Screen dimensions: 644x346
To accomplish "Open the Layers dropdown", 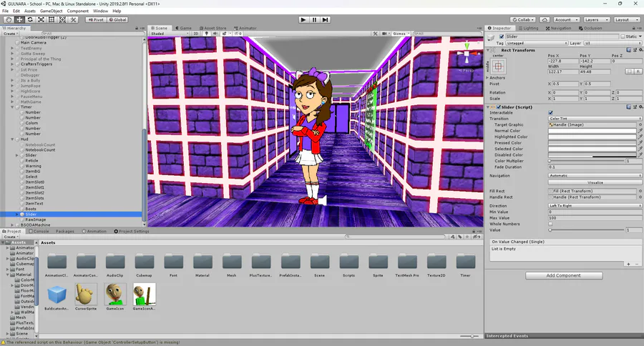I will coord(596,20).
